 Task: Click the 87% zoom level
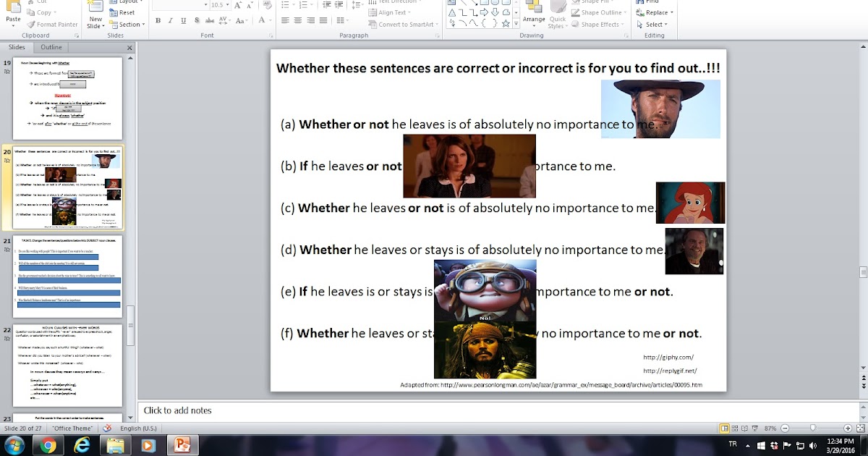coord(770,428)
